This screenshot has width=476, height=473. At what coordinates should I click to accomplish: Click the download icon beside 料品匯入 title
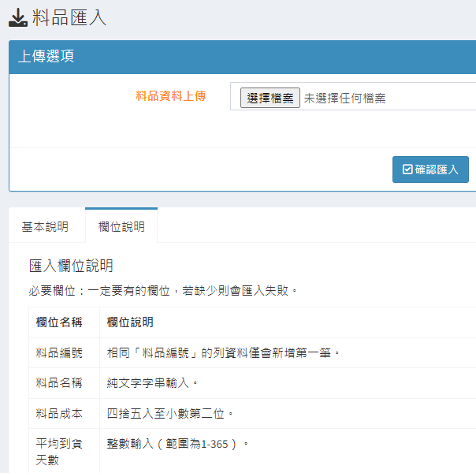(x=17, y=17)
